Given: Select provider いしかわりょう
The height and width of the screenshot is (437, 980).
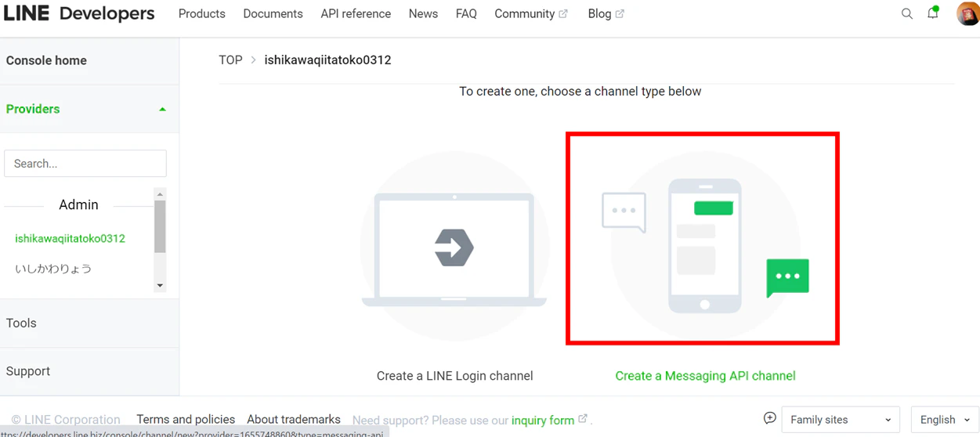Looking at the screenshot, I should (x=53, y=269).
